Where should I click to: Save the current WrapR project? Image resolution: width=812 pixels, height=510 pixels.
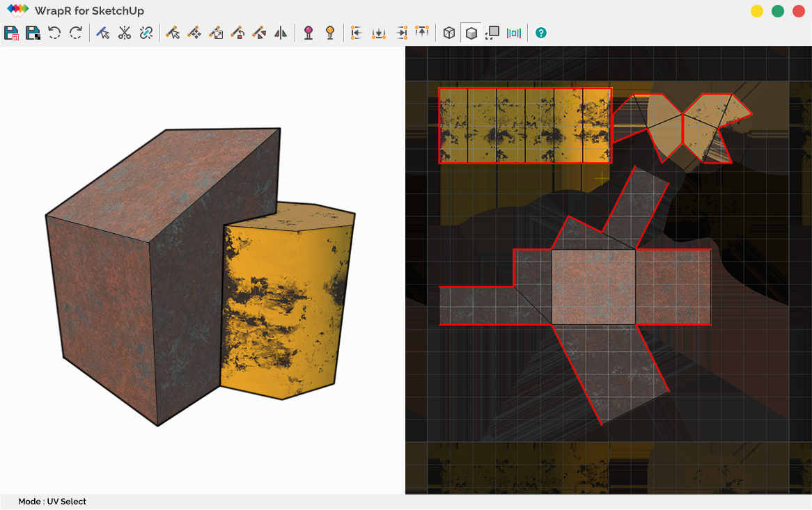(11, 32)
